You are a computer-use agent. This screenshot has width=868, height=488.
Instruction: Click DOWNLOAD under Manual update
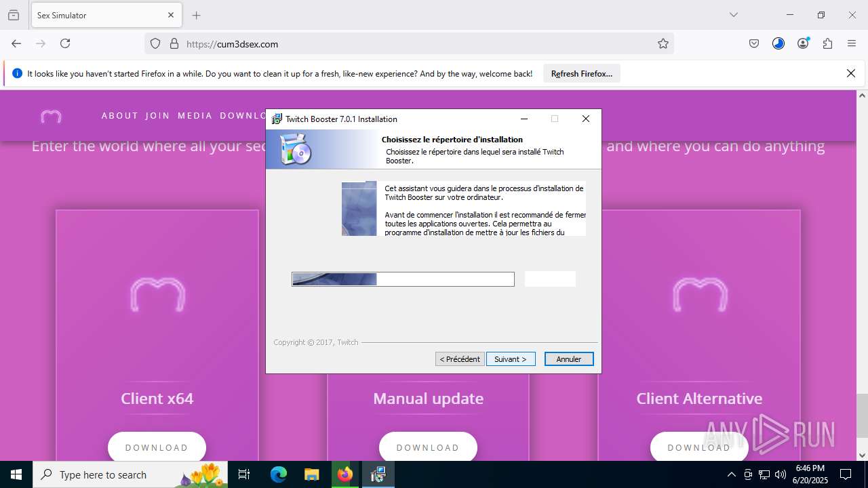(x=428, y=447)
